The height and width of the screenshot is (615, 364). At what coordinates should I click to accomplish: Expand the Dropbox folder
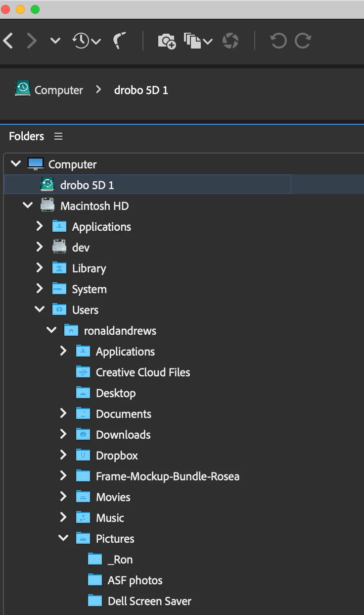[63, 455]
